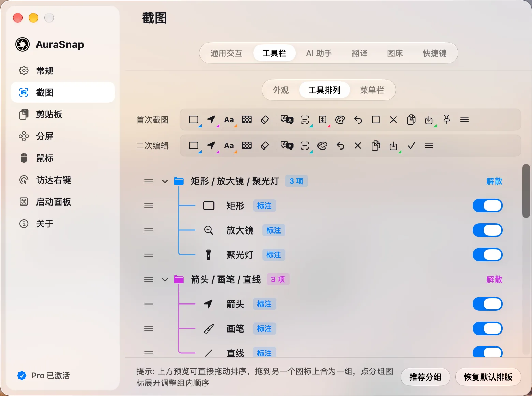The width and height of the screenshot is (532, 396).
Task: Click the 恢复默认排版 button
Action: point(488,377)
